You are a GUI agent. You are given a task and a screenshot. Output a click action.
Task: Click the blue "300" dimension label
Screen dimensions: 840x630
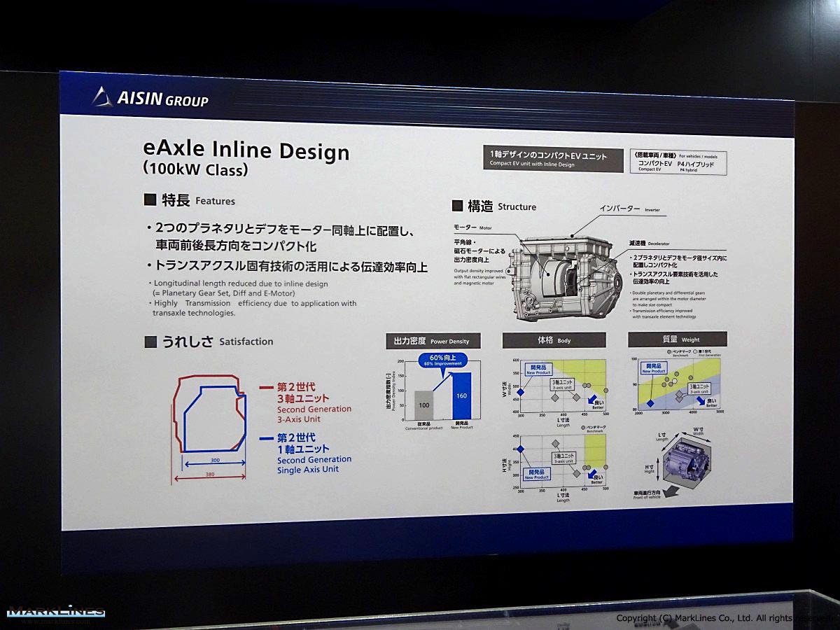tap(214, 461)
